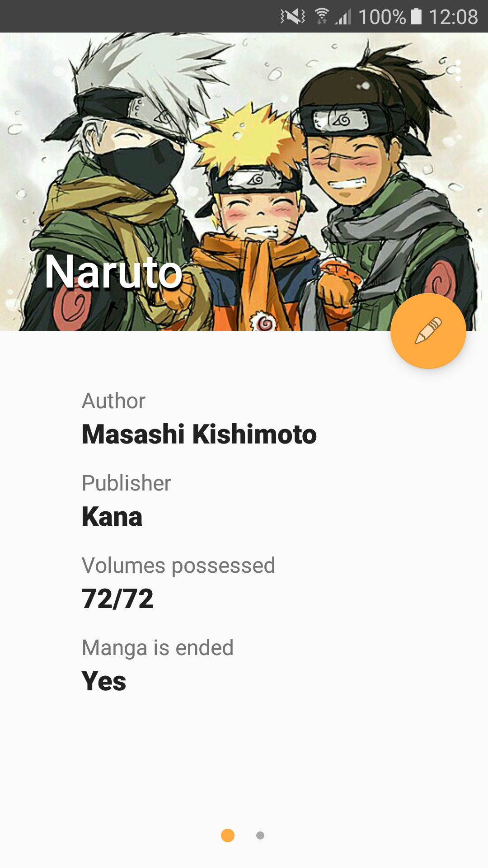This screenshot has height=868, width=488.
Task: Tap the muted sound status icon
Action: (292, 17)
